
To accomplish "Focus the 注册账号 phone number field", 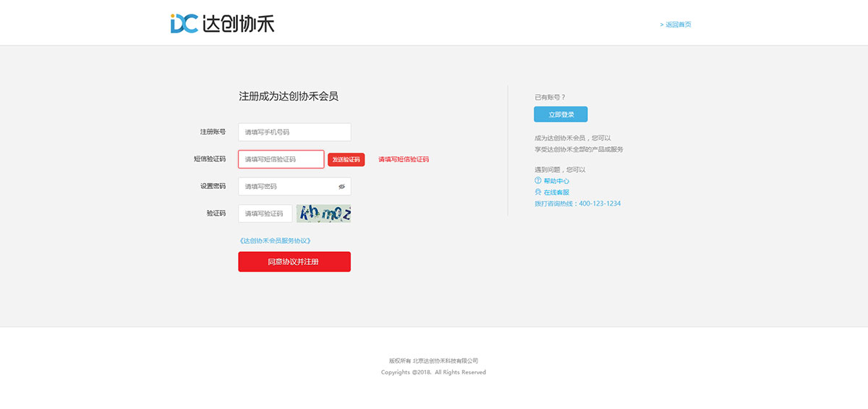I will (294, 132).
